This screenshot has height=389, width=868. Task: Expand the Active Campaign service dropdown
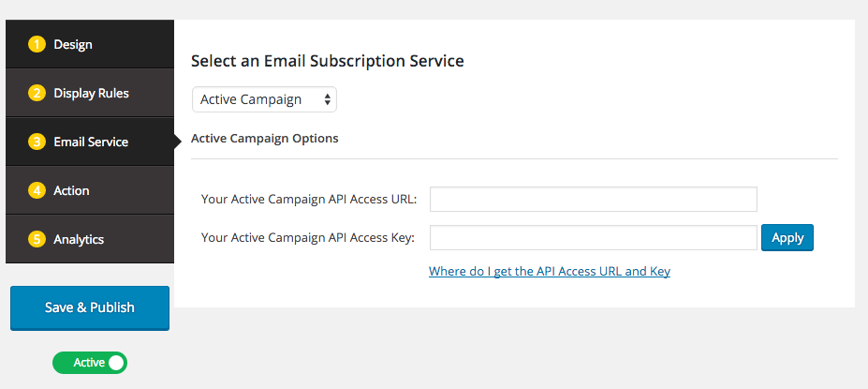click(x=264, y=99)
